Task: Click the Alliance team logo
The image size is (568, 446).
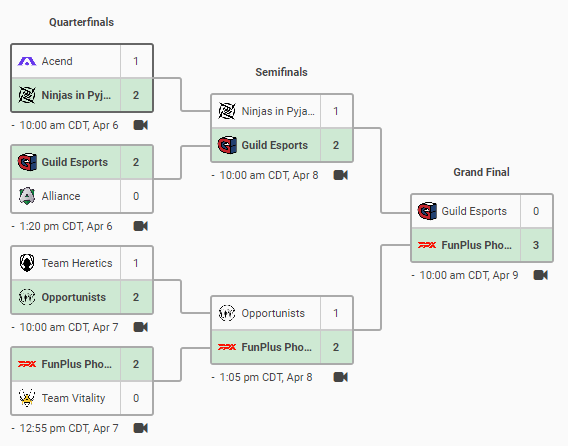Action: tap(27, 196)
